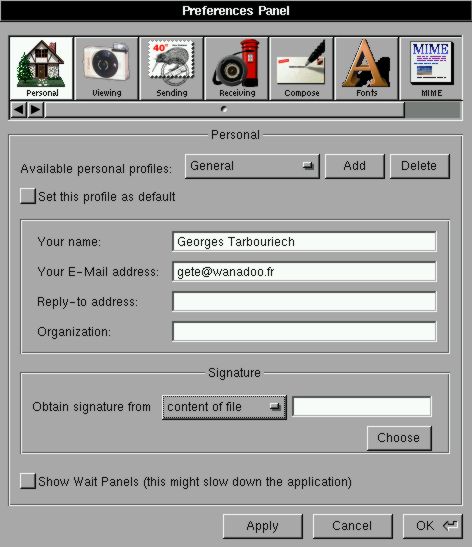This screenshot has width=472, height=547.
Task: Click the Reply-to address field
Action: click(x=304, y=302)
